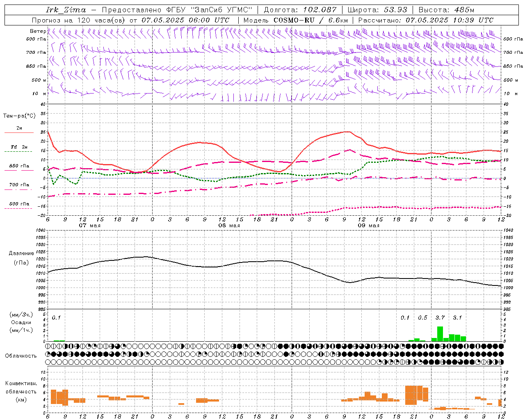Select the Широта: 53.93 header value
Image resolution: width=525 pixels, height=420 pixels.
click(377, 10)
